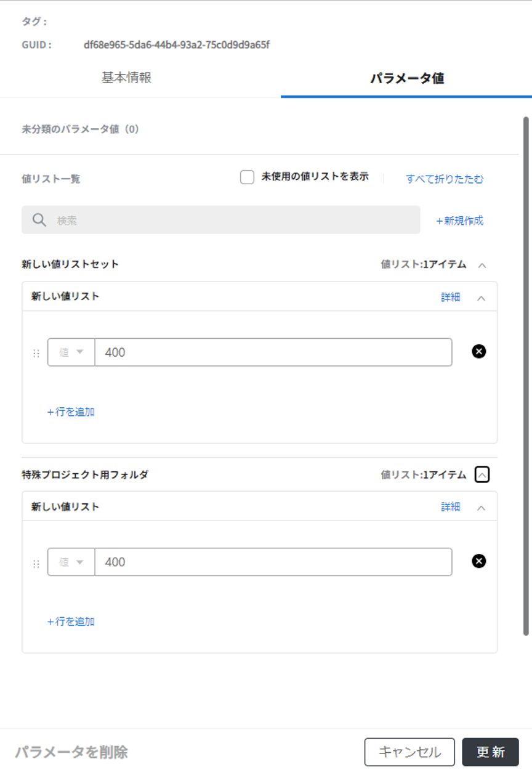Collapse 新しい値リスト under 特殊プロジェクト用フォルダ

(482, 508)
